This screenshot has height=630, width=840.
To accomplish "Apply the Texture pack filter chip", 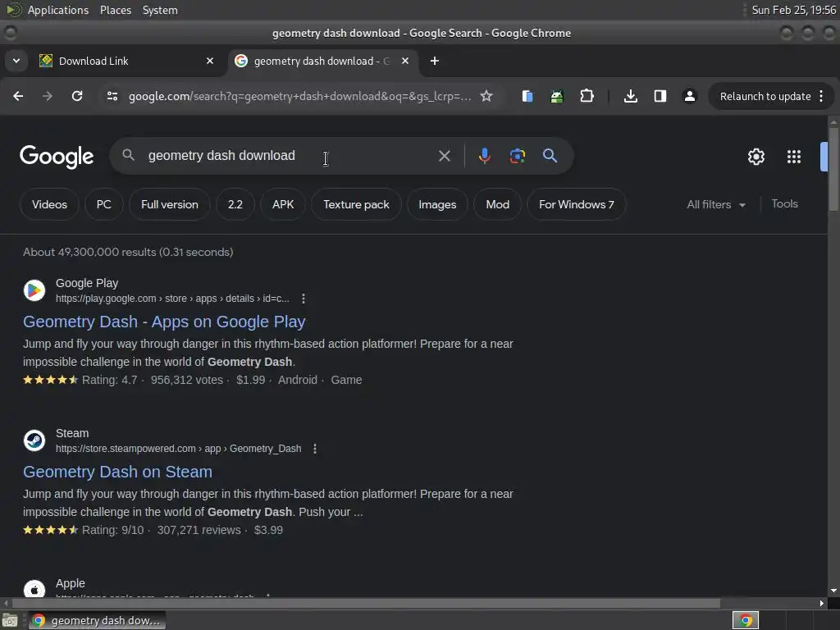I will coord(356,204).
